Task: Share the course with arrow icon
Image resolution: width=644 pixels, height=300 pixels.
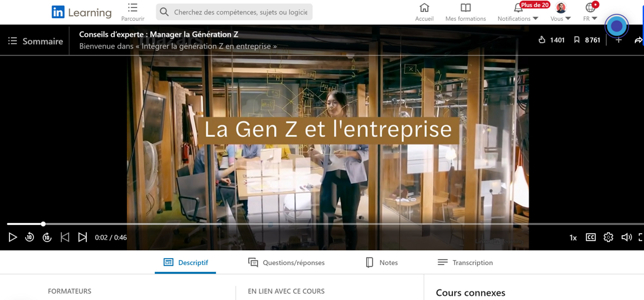Action: [x=638, y=40]
